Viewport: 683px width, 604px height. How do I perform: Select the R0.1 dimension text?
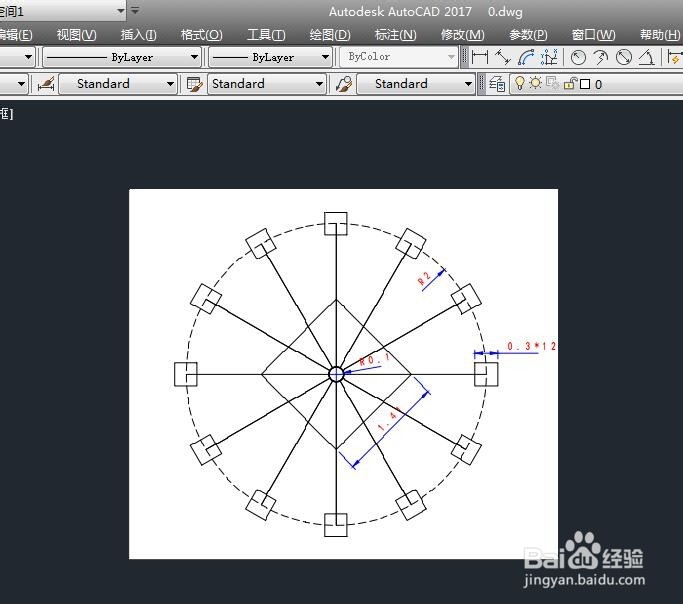(375, 360)
